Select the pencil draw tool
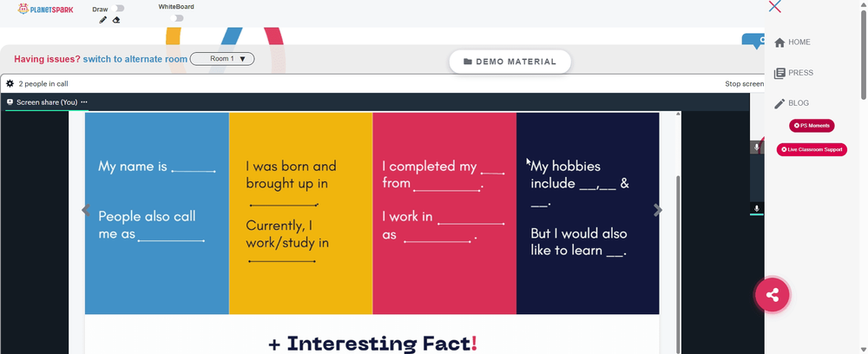 [102, 20]
